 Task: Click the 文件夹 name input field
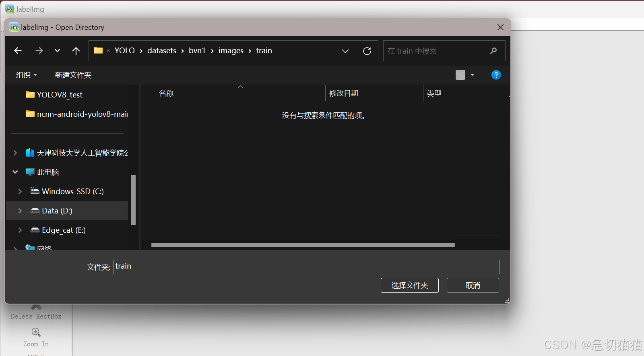click(306, 267)
